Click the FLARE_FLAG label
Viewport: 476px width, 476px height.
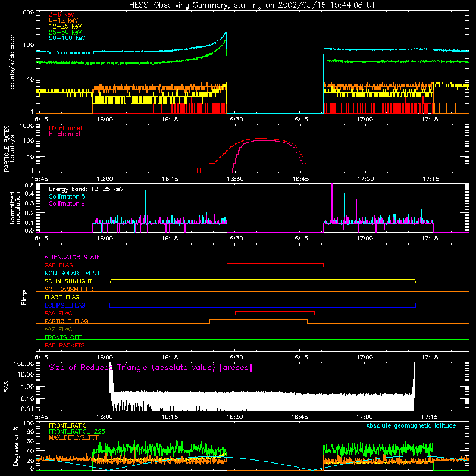(62, 297)
